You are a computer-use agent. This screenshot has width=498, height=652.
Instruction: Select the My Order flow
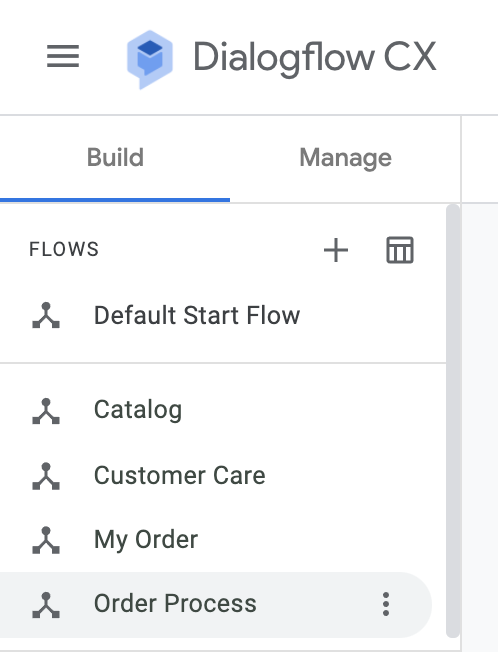click(223, 540)
